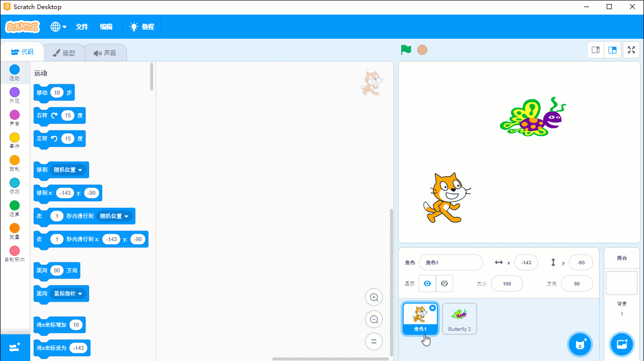Open the choose a sprite button
The width and height of the screenshot is (644, 361).
click(x=579, y=344)
